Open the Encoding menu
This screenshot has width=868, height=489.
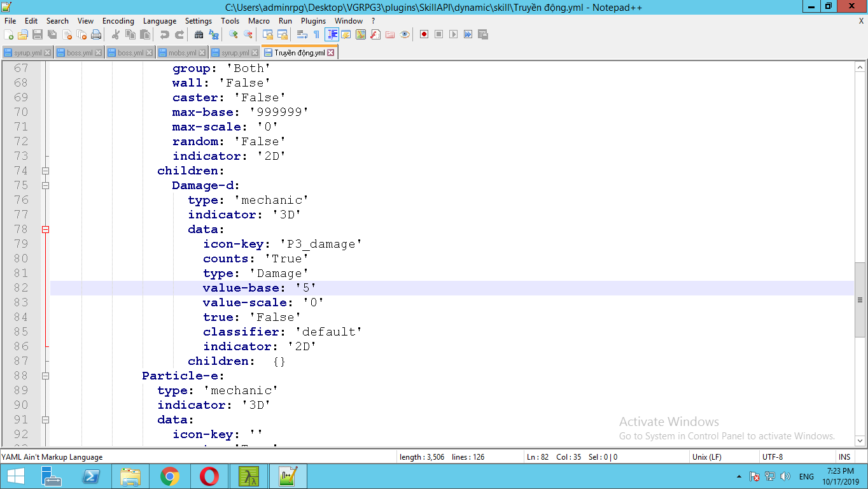point(118,20)
